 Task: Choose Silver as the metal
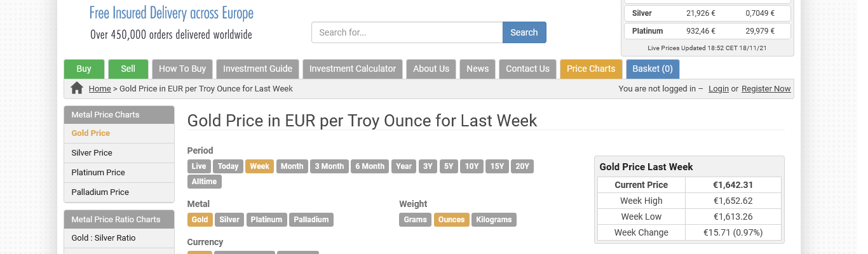(x=229, y=220)
